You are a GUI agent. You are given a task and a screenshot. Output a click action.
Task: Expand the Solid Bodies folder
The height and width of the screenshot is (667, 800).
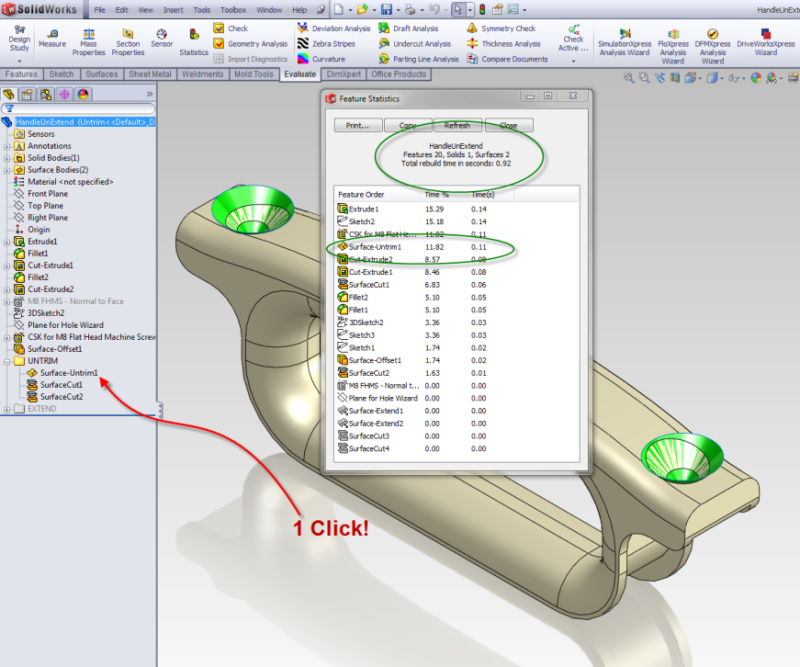coord(7,157)
